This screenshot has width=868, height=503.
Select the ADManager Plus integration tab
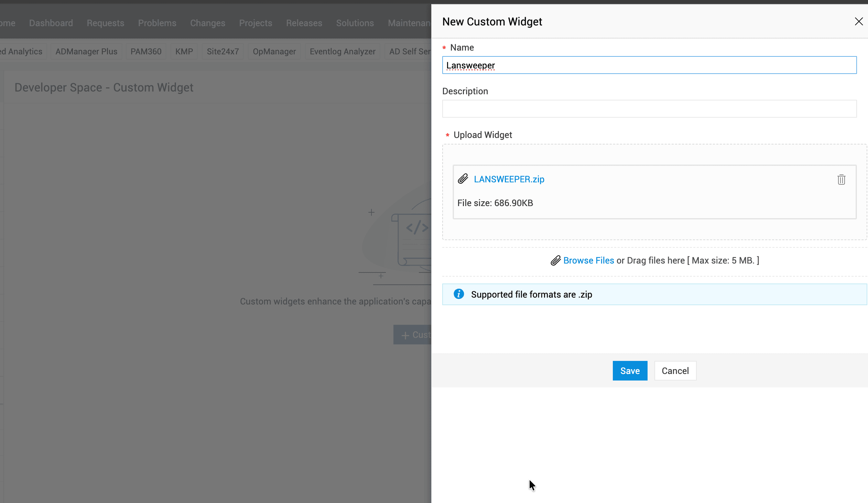pyautogui.click(x=86, y=51)
